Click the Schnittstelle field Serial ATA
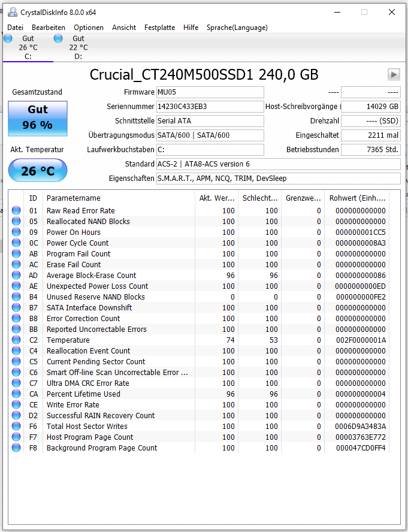Screen dimensions: 408x532 (210, 121)
